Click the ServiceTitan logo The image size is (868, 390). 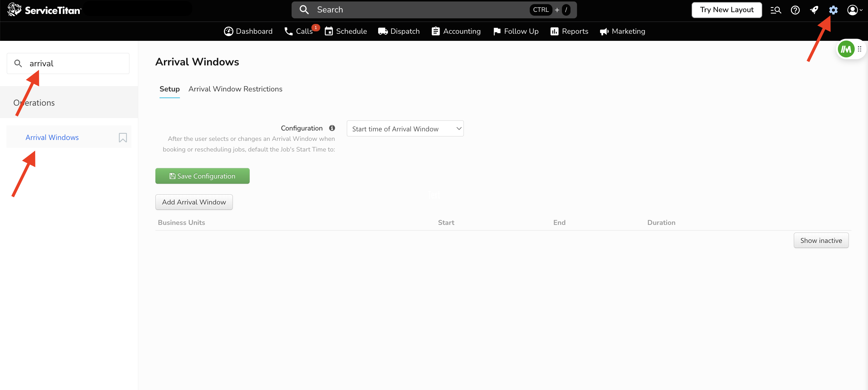tap(44, 10)
